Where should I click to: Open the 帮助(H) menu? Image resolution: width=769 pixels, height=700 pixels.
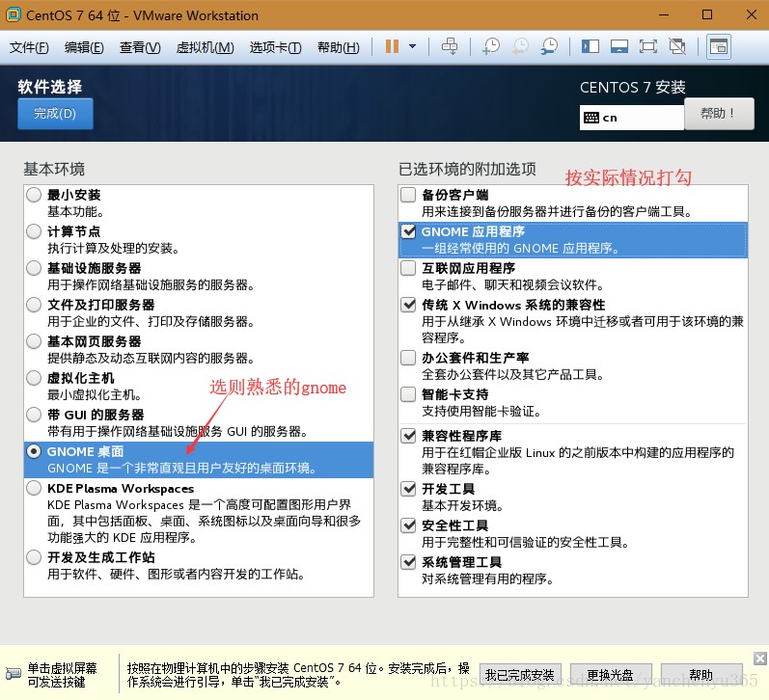coord(339,47)
